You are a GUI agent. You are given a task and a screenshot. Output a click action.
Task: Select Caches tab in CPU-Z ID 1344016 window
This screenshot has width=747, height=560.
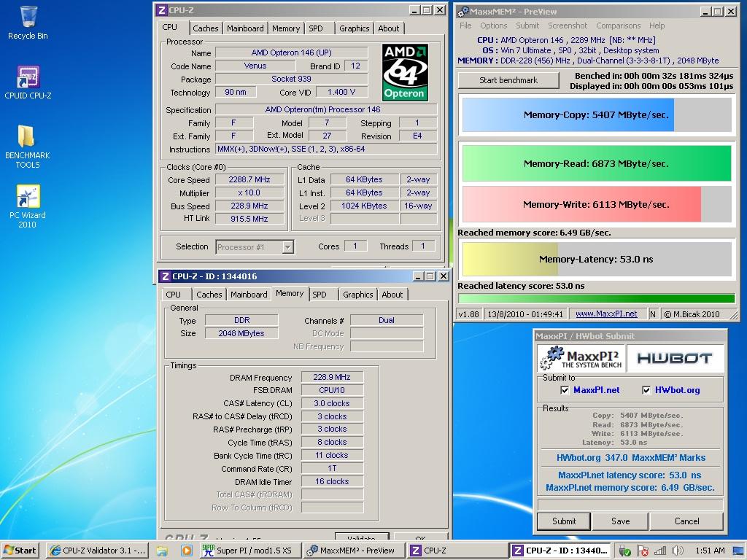[x=209, y=295]
